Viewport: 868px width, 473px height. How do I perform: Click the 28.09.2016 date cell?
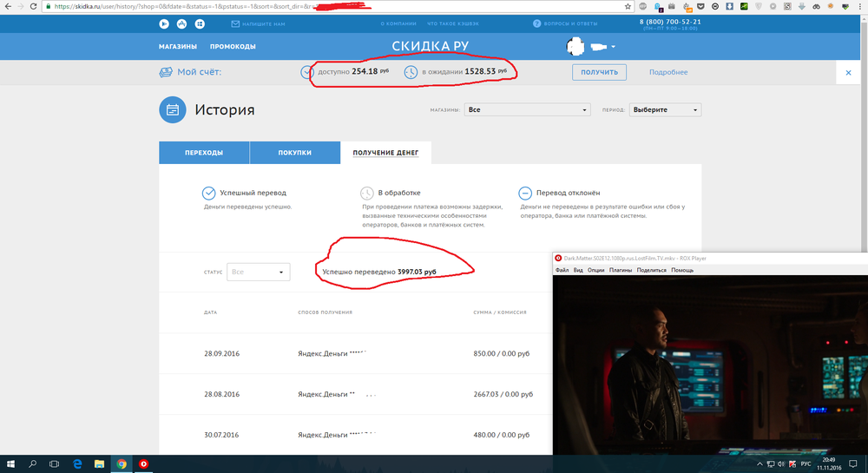(x=221, y=353)
